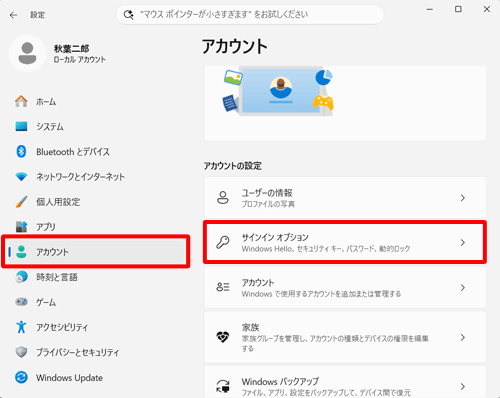Open Windows Update label
Viewport: 500px width, 398px height.
(69, 378)
